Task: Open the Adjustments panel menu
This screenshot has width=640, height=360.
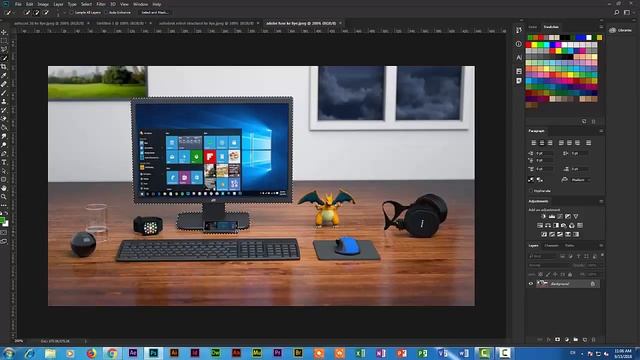Action: pos(601,201)
